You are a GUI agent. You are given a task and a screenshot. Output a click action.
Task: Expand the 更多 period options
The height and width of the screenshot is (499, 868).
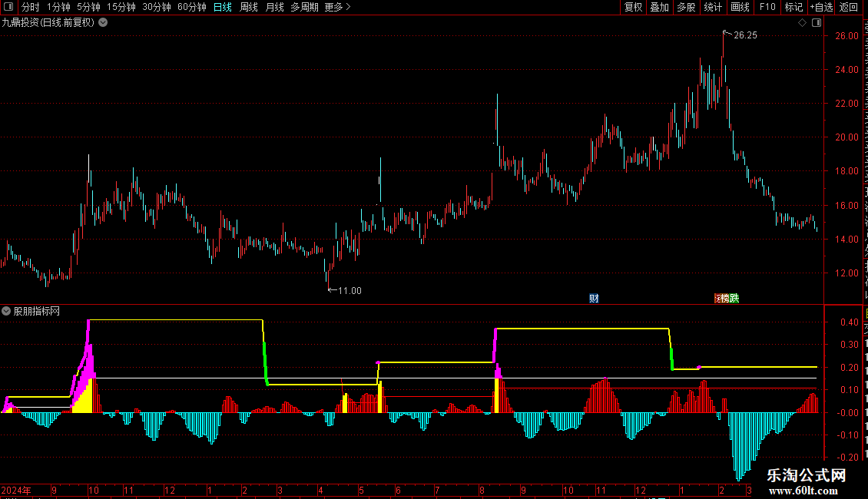coord(337,7)
